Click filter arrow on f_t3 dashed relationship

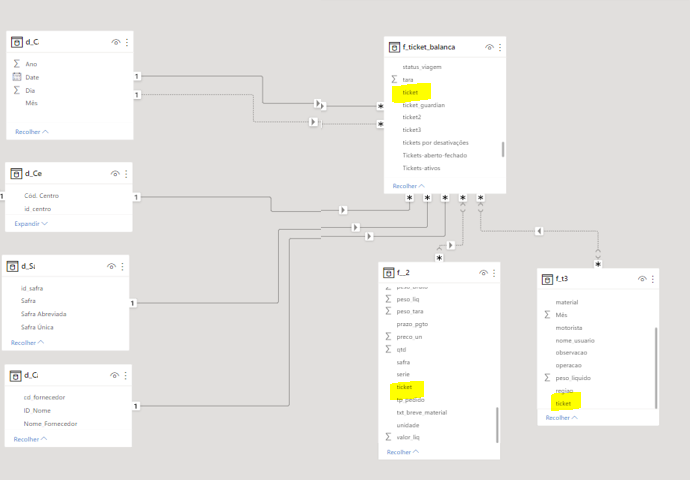click(539, 231)
